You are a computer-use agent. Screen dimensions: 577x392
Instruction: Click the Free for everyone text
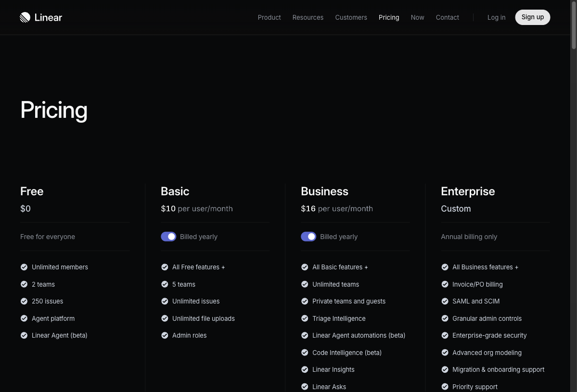point(48,237)
